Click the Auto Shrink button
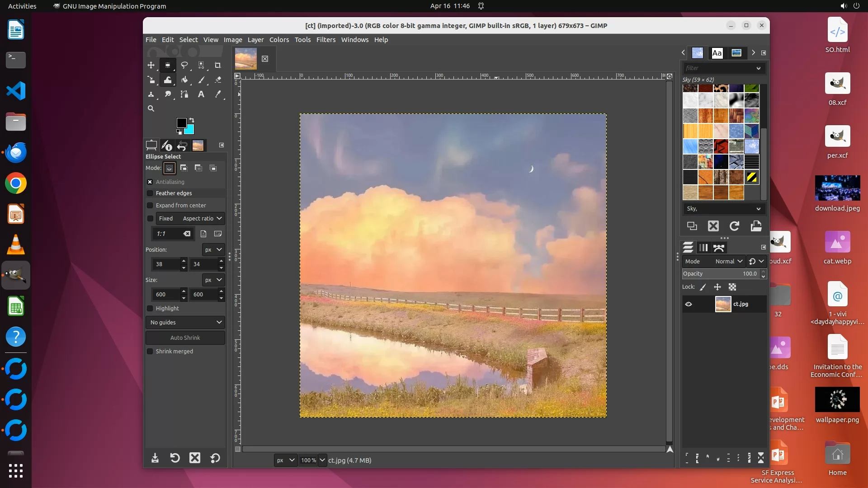Viewport: 868px width, 488px height. point(185,338)
